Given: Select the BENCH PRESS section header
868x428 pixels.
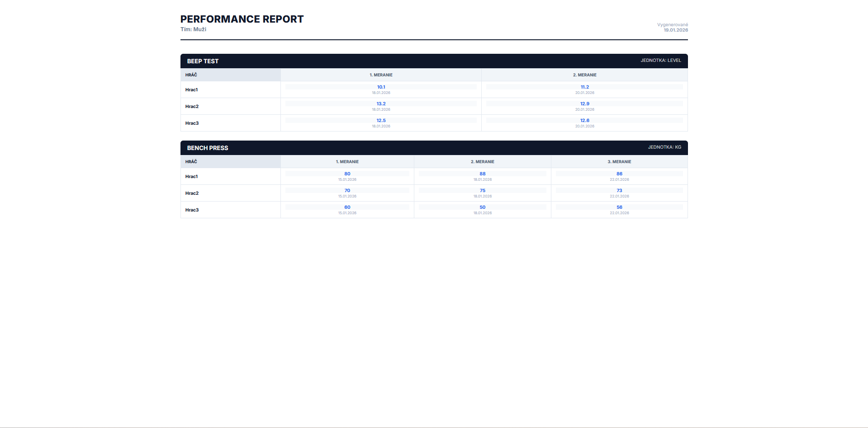Looking at the screenshot, I should tap(208, 148).
